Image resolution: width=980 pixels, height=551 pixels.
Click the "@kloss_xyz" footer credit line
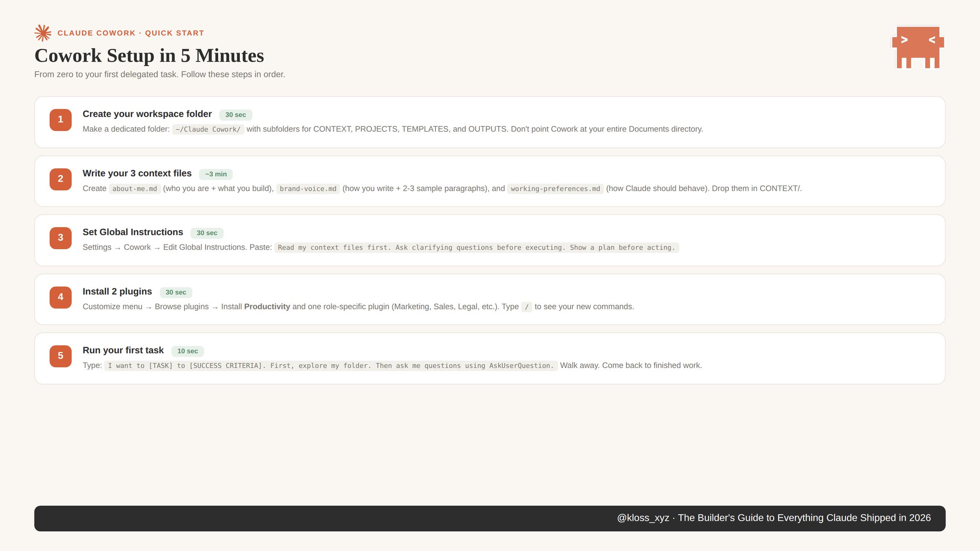pyautogui.click(x=774, y=518)
